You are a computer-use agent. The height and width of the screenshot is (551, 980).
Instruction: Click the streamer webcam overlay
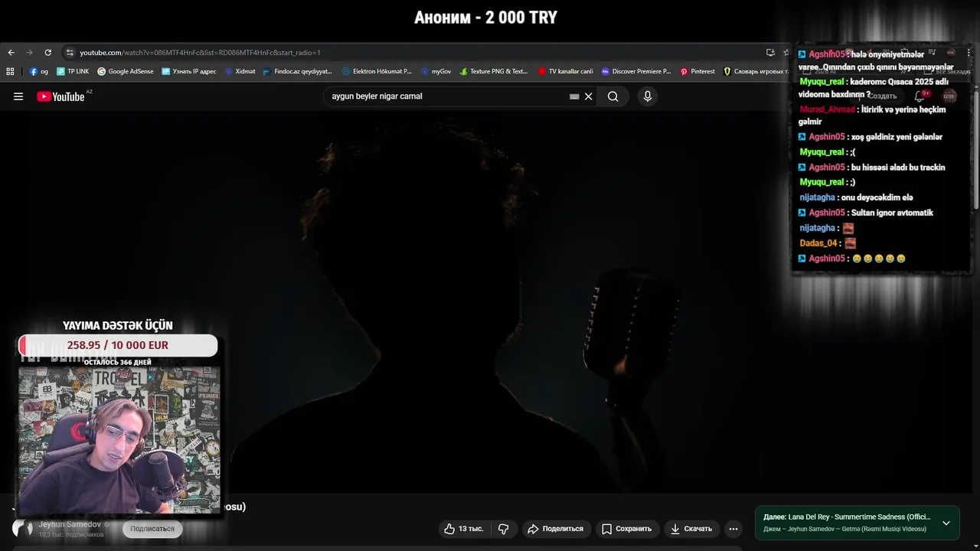(x=119, y=440)
